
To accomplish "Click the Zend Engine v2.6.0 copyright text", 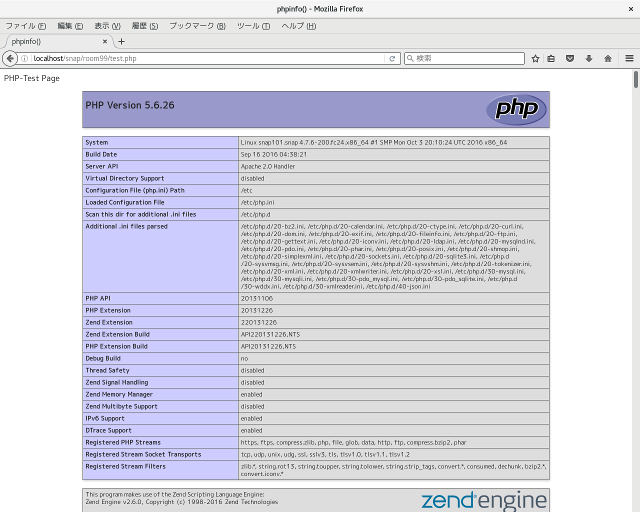I will click(x=182, y=502).
